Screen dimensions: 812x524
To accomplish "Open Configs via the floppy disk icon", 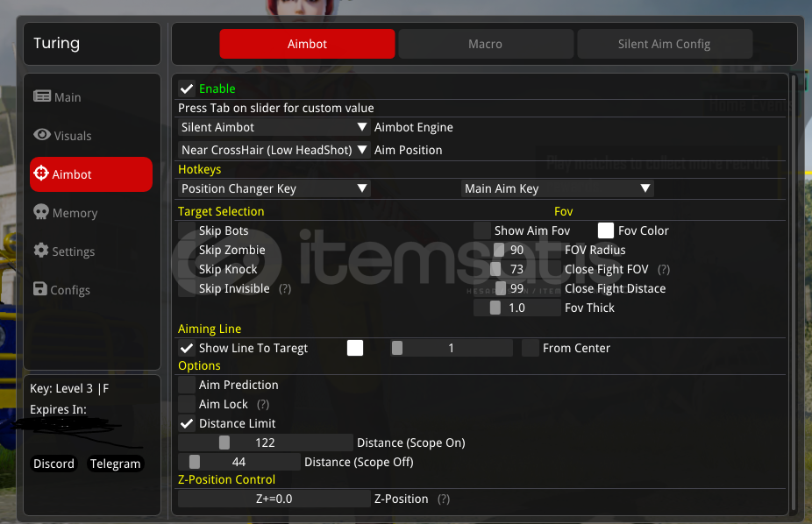I will (41, 289).
